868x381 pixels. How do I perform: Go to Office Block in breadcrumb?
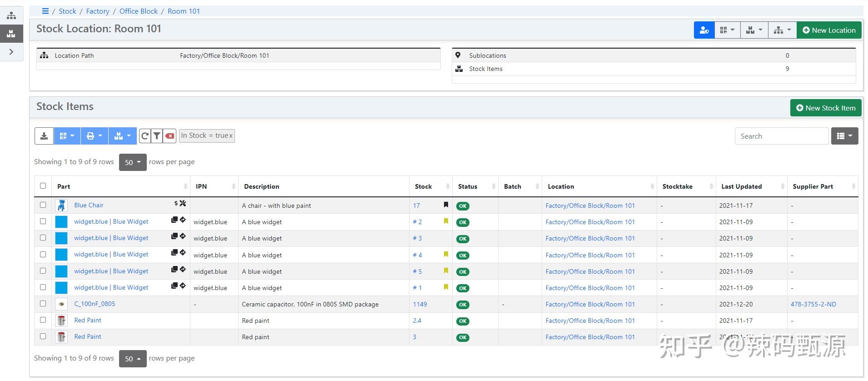[139, 11]
